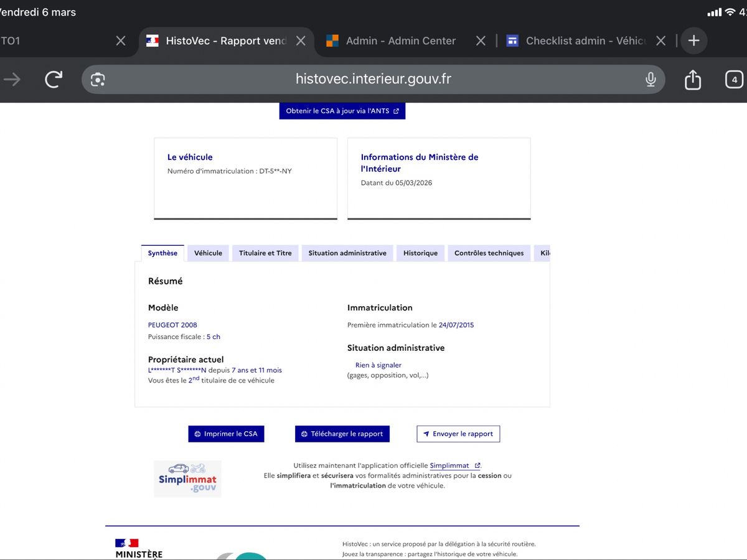Open the share sheet icon
The height and width of the screenshot is (560, 747).
(x=693, y=79)
